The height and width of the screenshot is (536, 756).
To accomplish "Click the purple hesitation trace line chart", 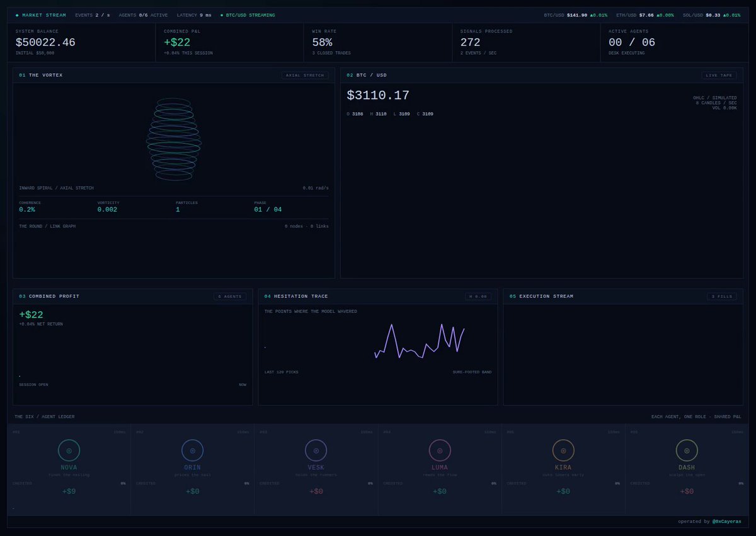I will [x=420, y=342].
